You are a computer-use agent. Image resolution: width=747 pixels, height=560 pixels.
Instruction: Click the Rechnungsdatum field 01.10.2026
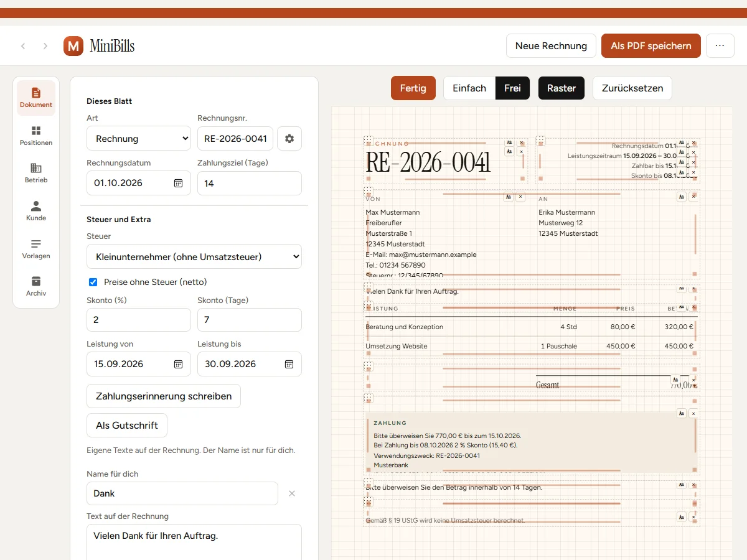(139, 184)
